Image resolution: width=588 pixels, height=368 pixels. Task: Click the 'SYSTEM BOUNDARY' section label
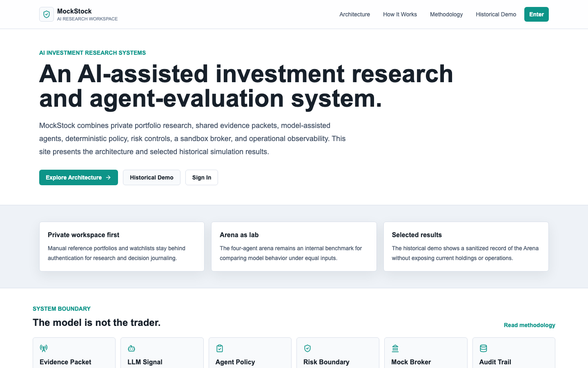(x=62, y=309)
